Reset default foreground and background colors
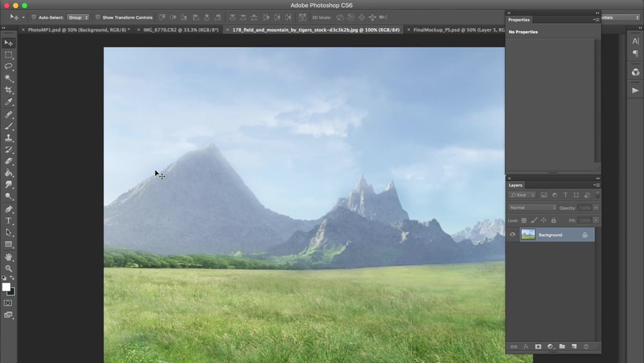644x363 pixels. pyautogui.click(x=4, y=278)
